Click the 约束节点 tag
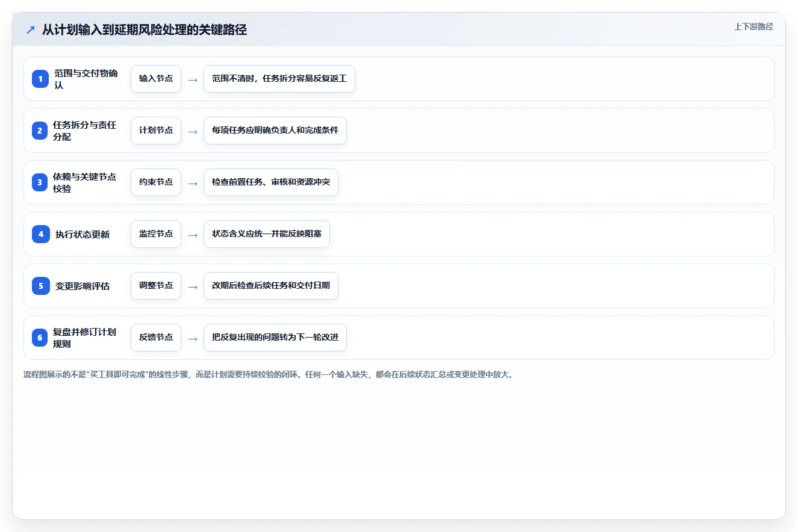 click(x=156, y=182)
